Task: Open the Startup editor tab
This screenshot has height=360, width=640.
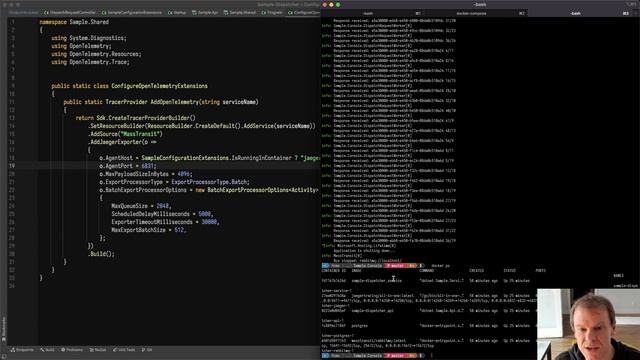Action: tap(177, 13)
